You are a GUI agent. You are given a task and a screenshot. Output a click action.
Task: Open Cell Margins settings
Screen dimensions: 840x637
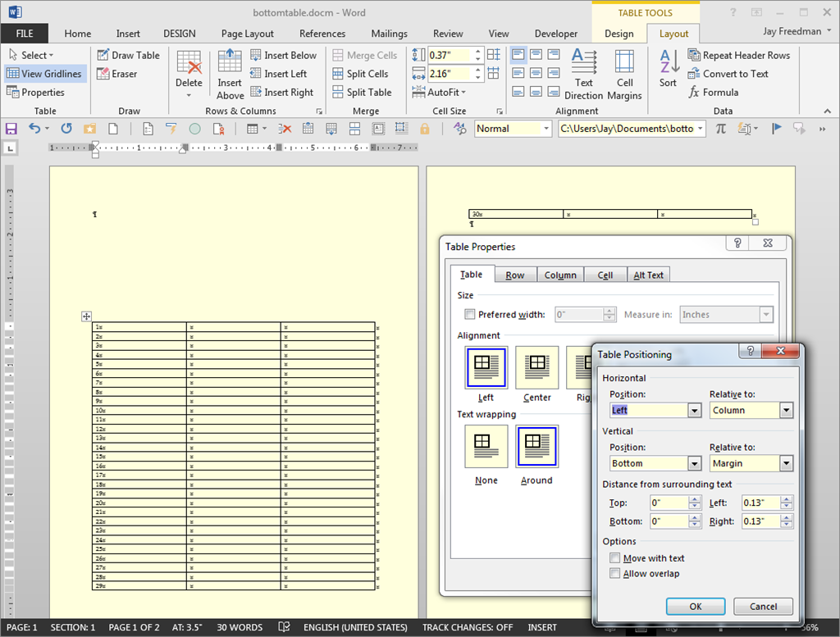[624, 75]
